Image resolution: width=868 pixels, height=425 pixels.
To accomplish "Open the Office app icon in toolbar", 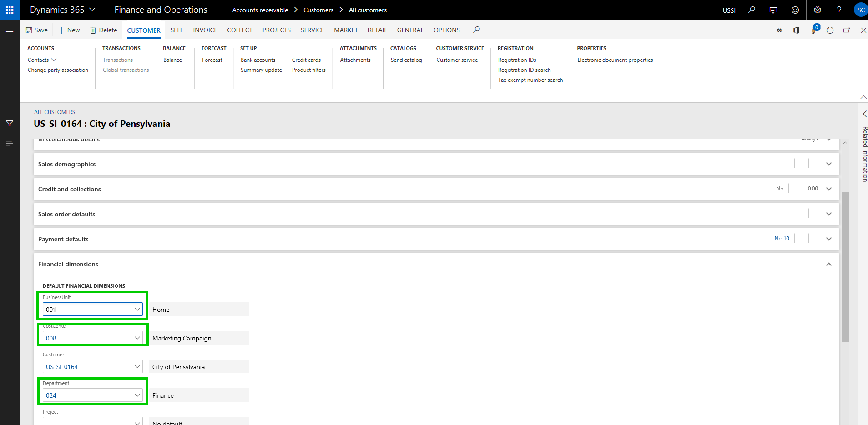I will [796, 30].
